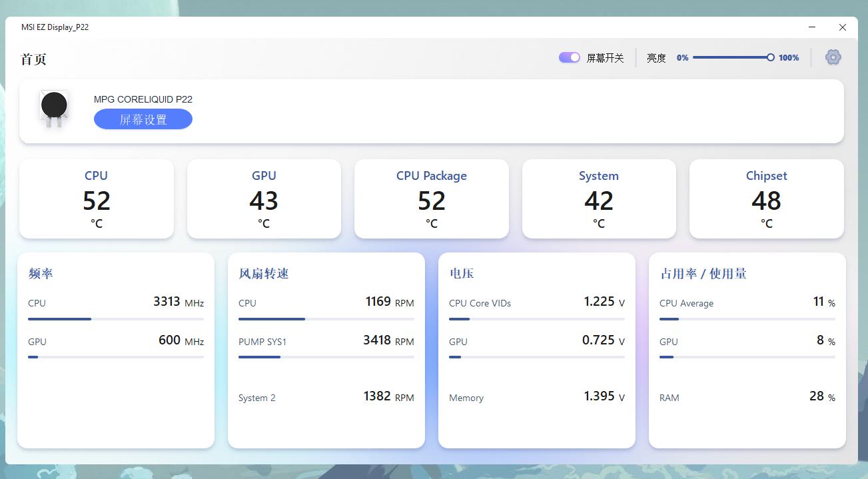Click the 风扇转速 fan speed panel title
The image size is (868, 479).
(x=264, y=273)
